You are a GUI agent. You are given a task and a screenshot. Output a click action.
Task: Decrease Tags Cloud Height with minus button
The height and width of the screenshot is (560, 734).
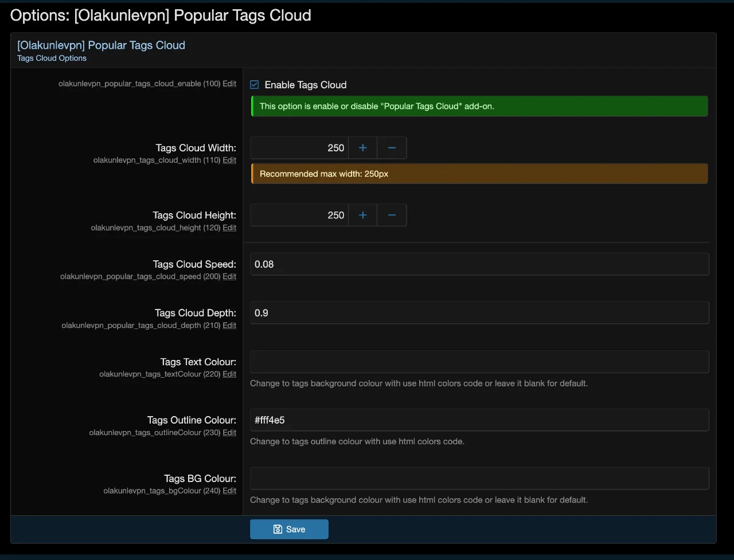392,215
